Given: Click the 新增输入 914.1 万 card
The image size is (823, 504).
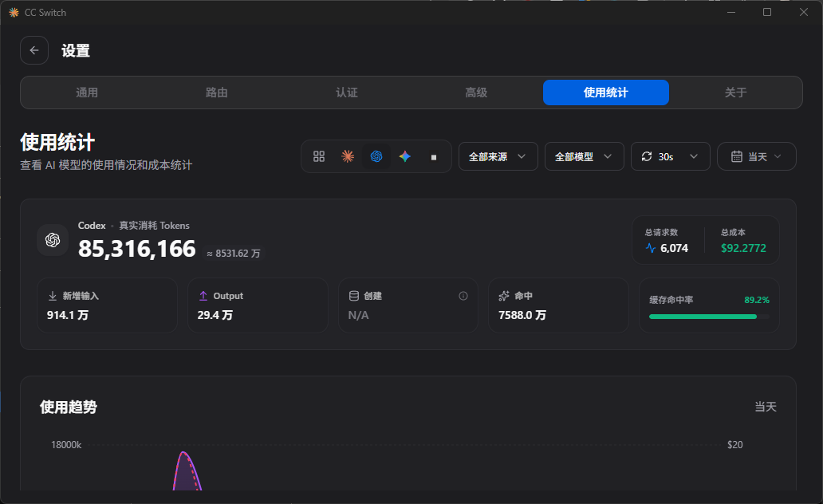Looking at the screenshot, I should [x=107, y=305].
